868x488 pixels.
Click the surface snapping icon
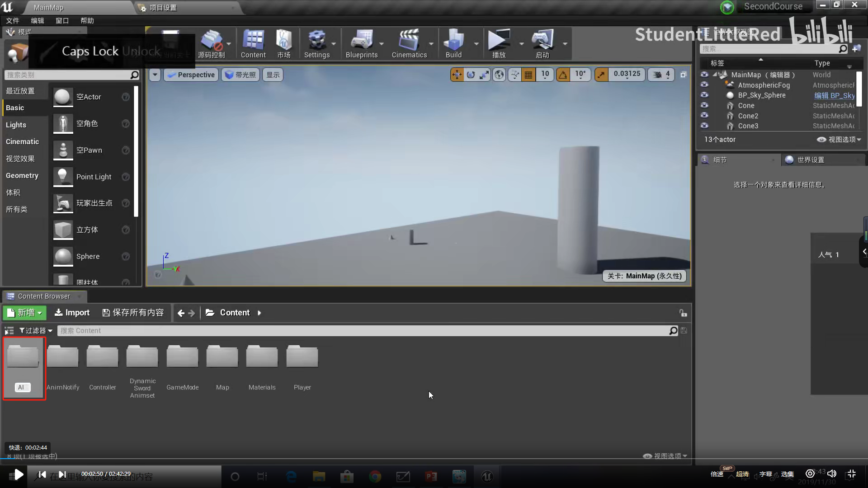click(515, 75)
